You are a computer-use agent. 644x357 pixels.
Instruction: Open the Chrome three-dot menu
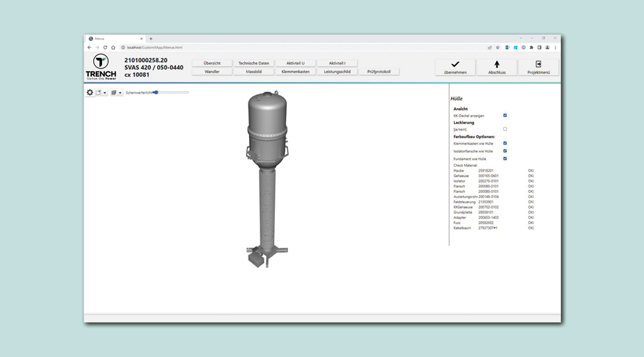click(555, 47)
